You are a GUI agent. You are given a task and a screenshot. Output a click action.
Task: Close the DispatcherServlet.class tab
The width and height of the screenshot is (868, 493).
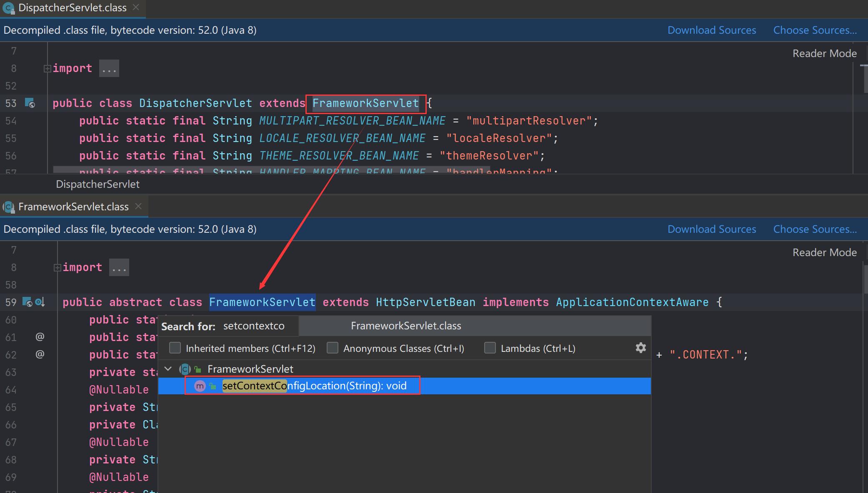[136, 7]
